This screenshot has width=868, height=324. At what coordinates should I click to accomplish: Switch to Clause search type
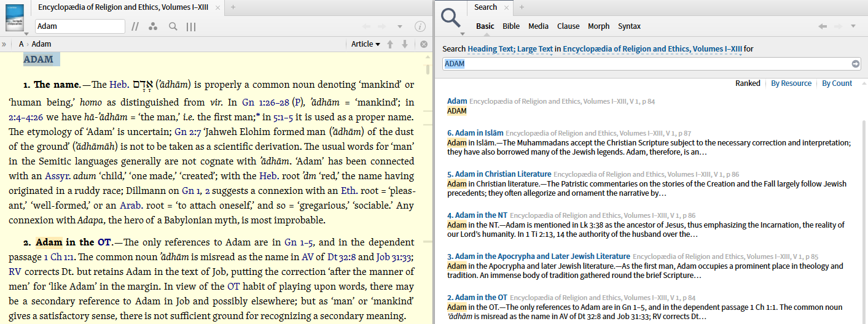[x=568, y=26]
